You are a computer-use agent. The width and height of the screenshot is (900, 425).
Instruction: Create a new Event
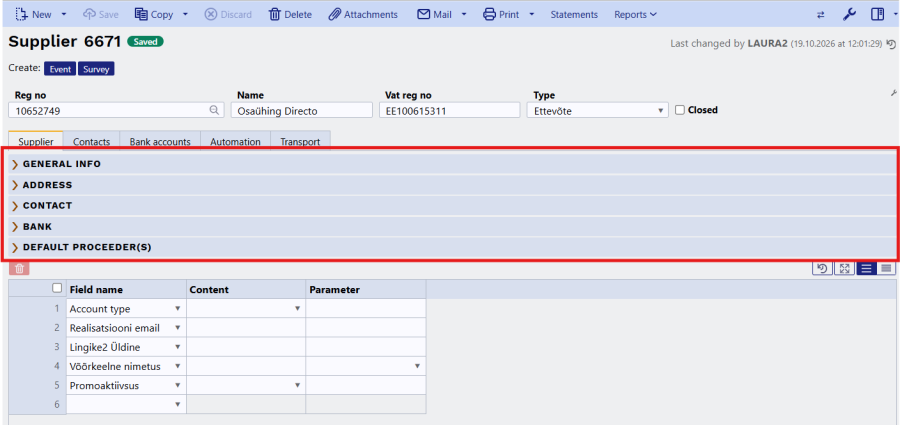point(60,69)
